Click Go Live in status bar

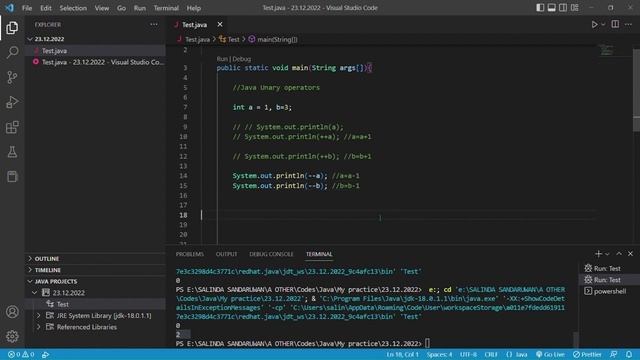tap(550, 354)
